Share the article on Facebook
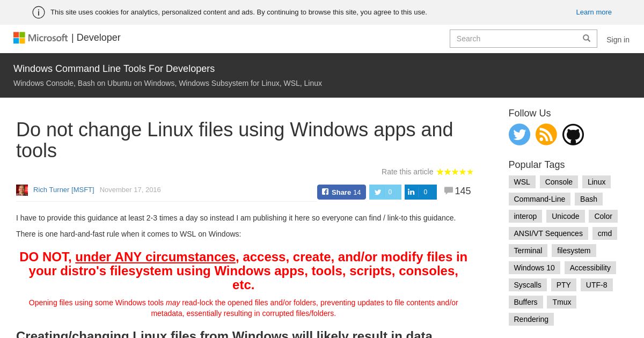Viewport: 644px width, 338px height. coord(341,192)
